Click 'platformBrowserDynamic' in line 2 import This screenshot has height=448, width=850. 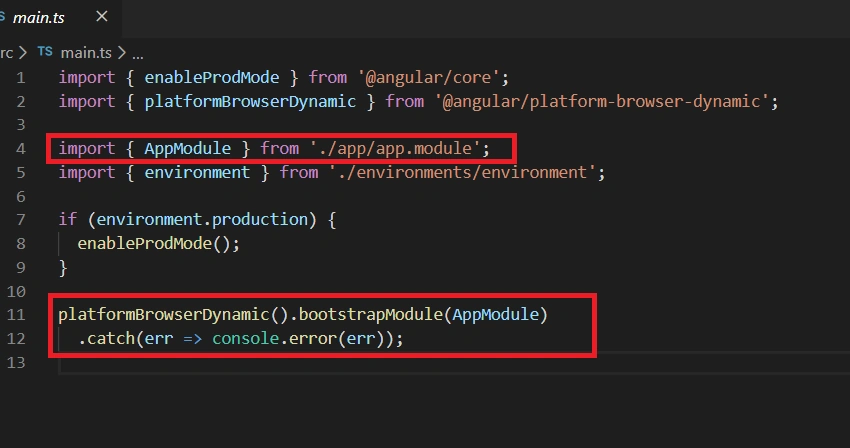[x=250, y=101]
